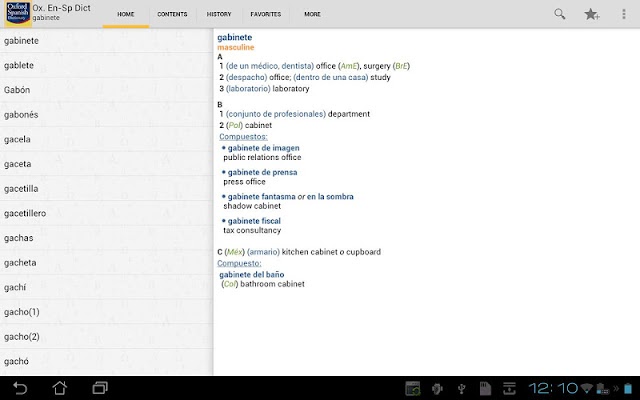Tap the USB status icon
The image size is (640, 400).
pyautogui.click(x=462, y=389)
